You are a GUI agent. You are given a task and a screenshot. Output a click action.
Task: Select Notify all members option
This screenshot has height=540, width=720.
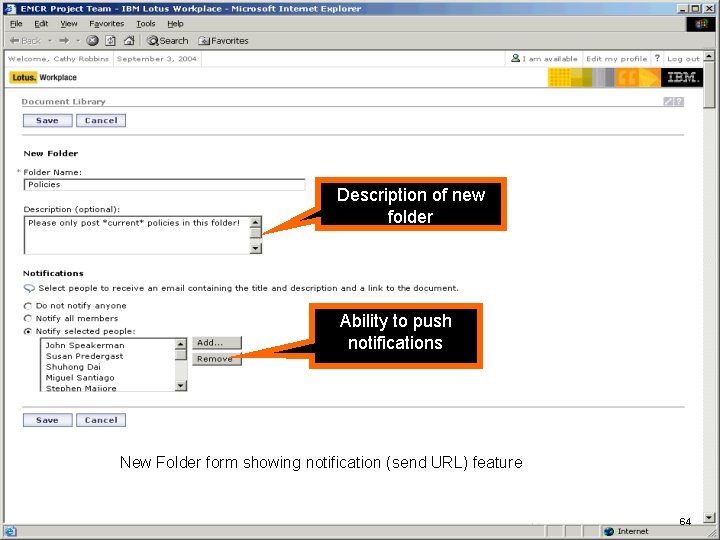(28, 318)
